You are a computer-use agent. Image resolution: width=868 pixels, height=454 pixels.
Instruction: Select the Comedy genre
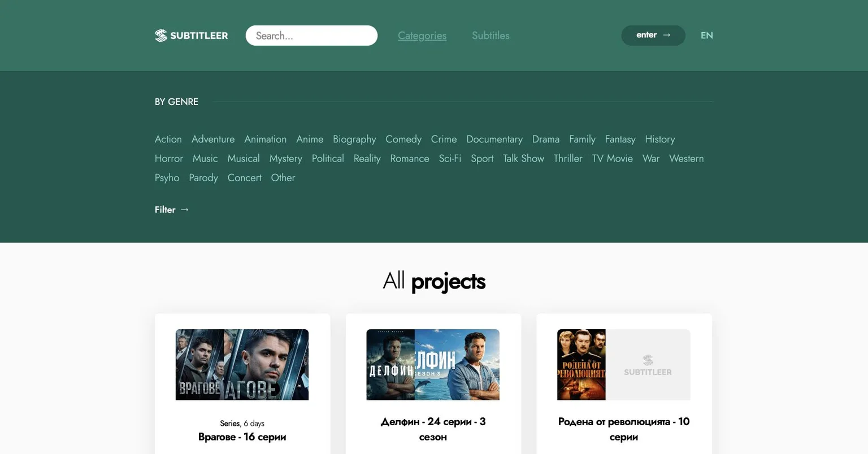[403, 139]
